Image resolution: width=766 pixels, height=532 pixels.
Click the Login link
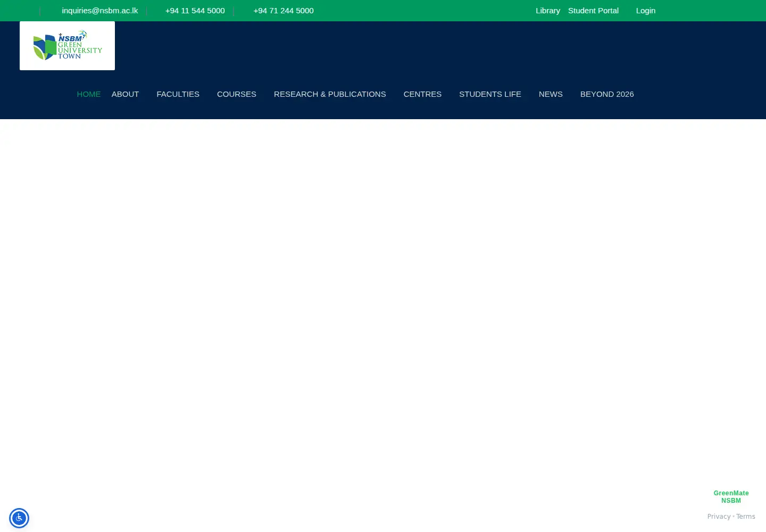click(x=646, y=11)
